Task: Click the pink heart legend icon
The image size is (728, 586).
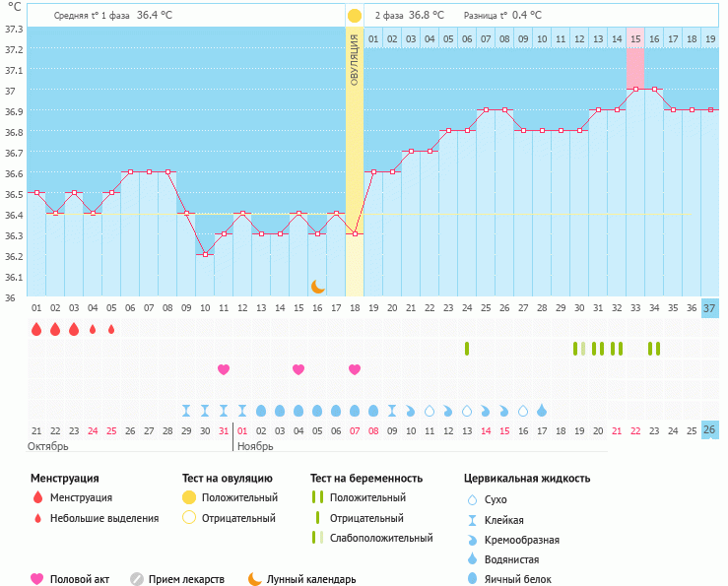Action: click(37, 579)
